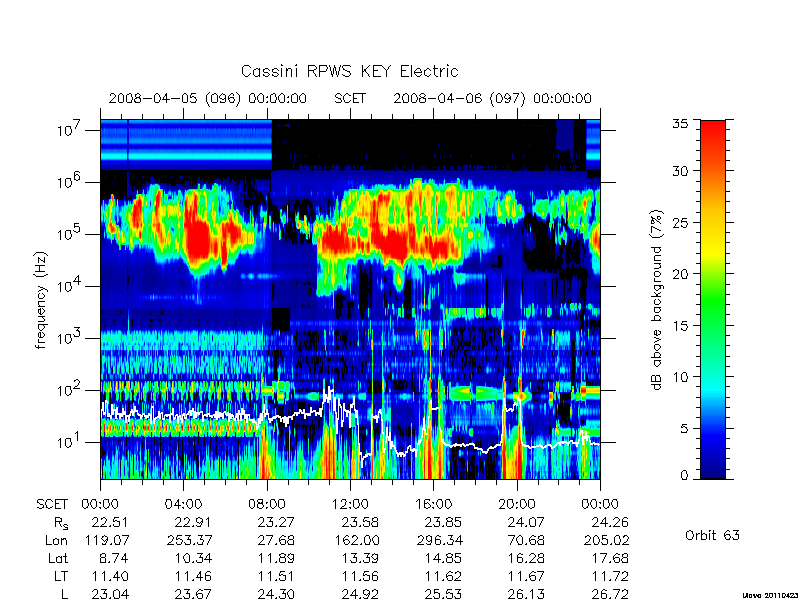Click the "5" color scale tick label
Screen dimensions: 800x600
684,428
